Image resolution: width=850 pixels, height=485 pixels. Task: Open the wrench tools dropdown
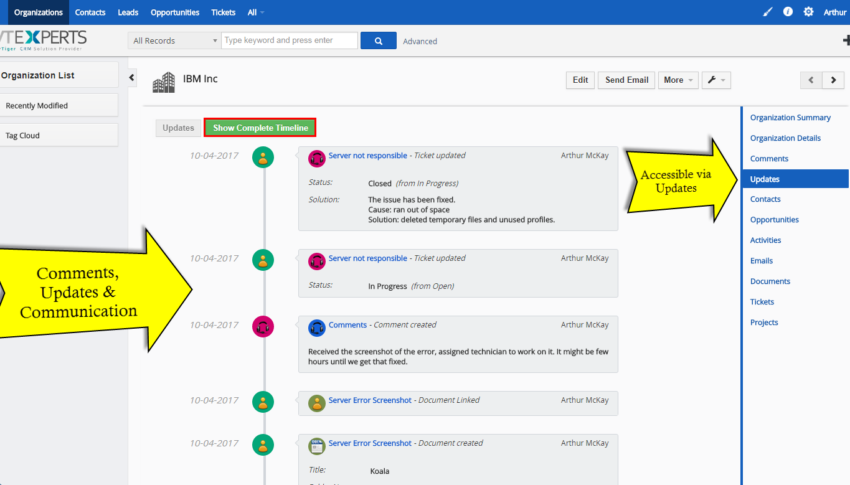(x=716, y=80)
